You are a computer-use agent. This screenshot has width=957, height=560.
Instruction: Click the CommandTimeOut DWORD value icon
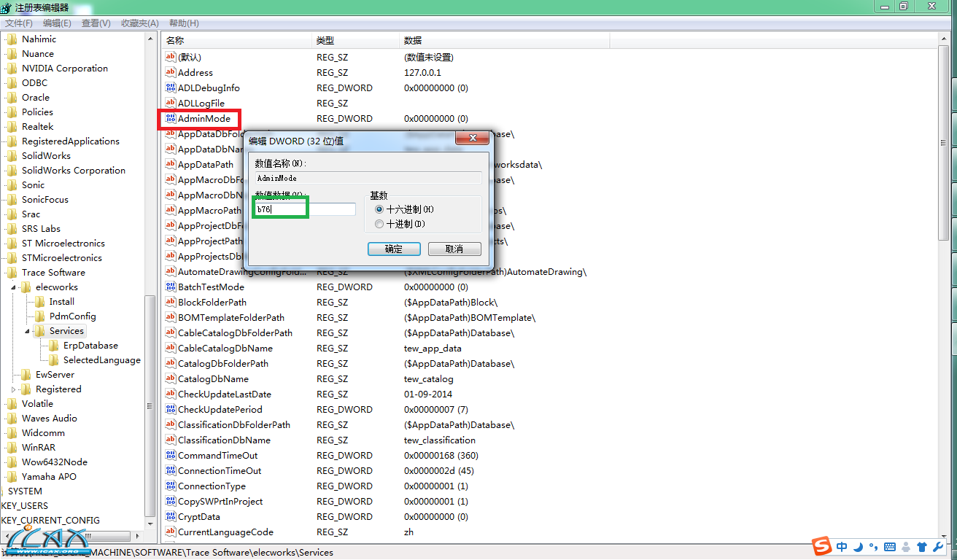[x=171, y=455]
